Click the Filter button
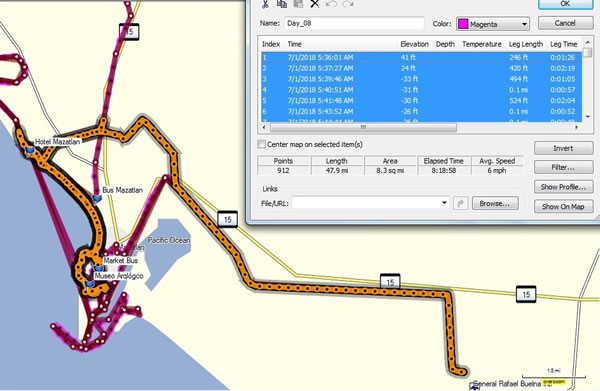Screen dimensions: 600x391 click(563, 167)
